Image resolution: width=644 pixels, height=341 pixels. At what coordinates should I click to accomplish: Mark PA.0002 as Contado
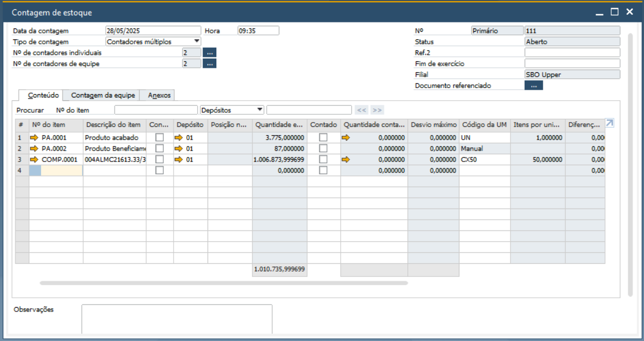[x=323, y=148]
